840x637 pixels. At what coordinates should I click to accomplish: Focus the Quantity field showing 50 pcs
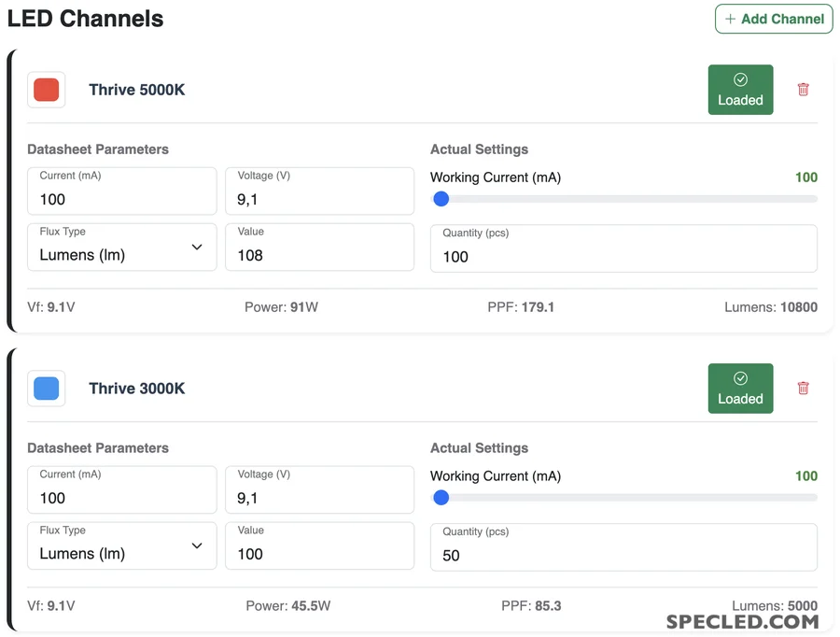[x=624, y=547]
